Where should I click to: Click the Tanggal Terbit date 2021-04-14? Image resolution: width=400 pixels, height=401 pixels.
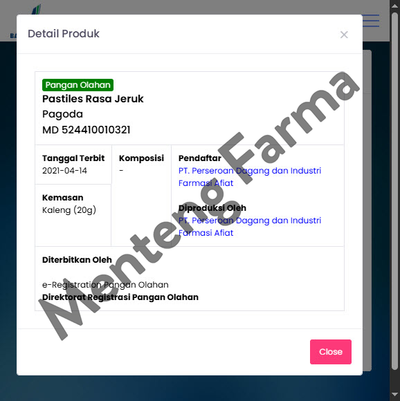pyautogui.click(x=64, y=171)
